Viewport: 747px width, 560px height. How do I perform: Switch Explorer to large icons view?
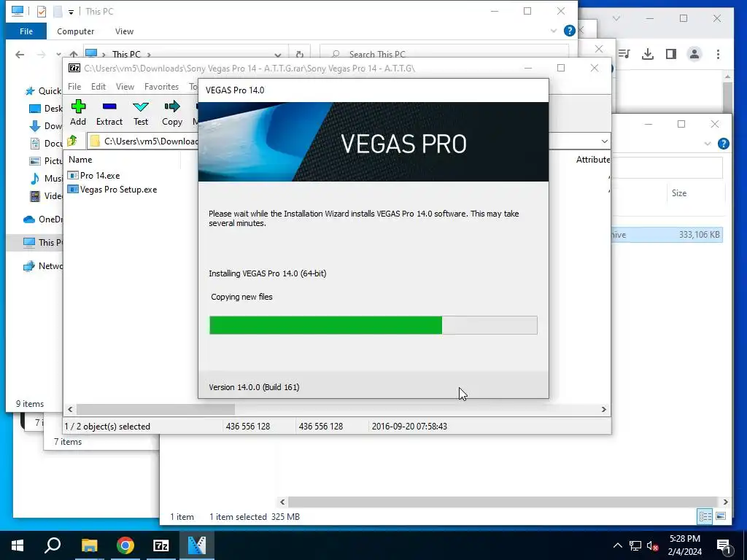tap(720, 516)
